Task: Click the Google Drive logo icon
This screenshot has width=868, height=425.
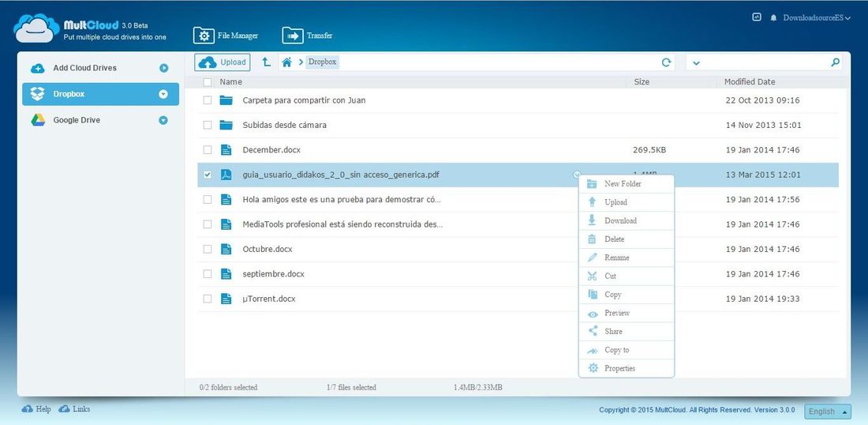Action: [38, 120]
